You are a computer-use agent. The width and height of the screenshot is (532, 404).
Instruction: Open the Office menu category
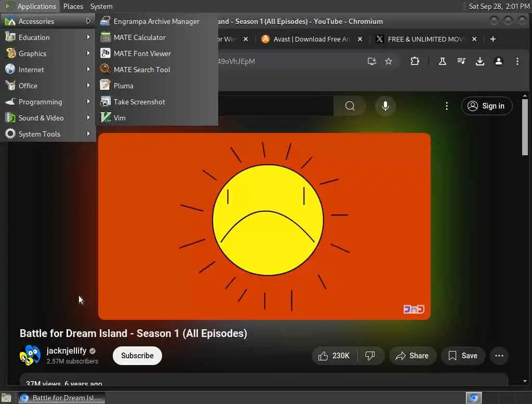pyautogui.click(x=48, y=86)
